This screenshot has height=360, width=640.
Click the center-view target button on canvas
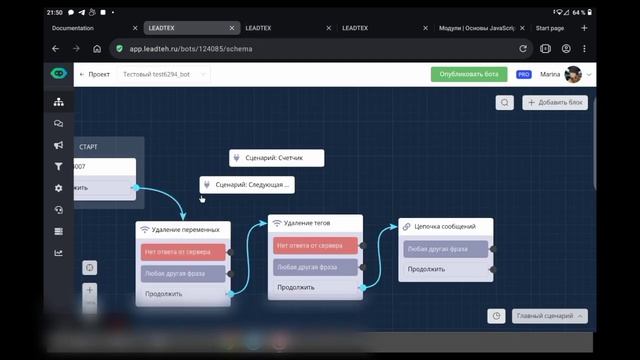[89, 268]
